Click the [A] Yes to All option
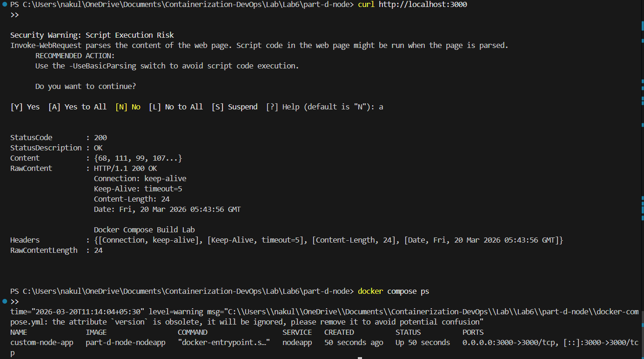Image resolution: width=644 pixels, height=359 pixels. click(77, 107)
